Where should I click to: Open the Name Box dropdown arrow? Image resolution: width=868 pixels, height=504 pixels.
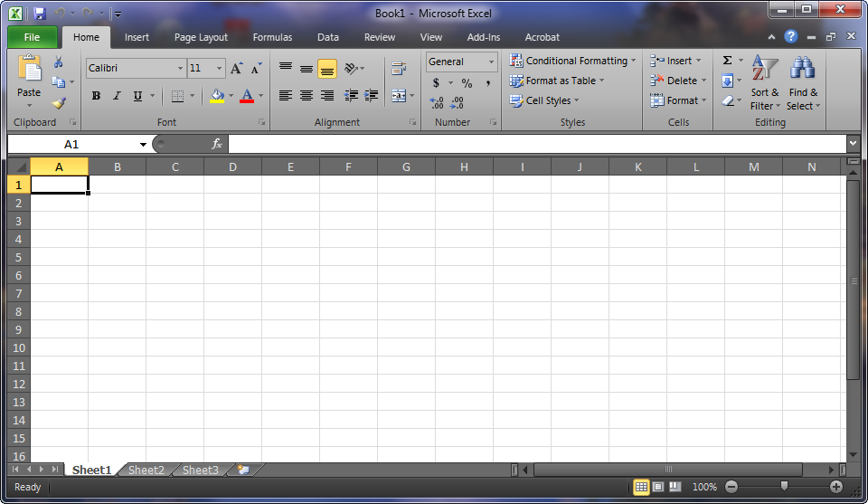[143, 145]
